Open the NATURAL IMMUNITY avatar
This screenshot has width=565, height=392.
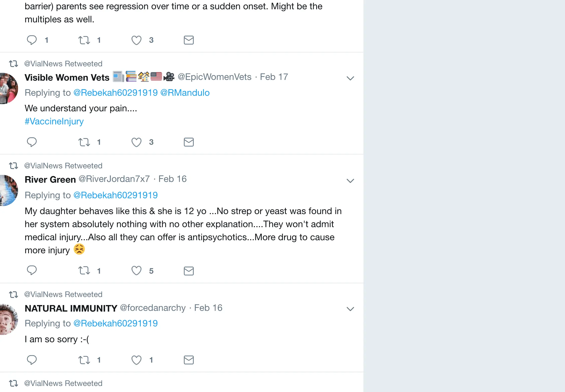[9, 319]
